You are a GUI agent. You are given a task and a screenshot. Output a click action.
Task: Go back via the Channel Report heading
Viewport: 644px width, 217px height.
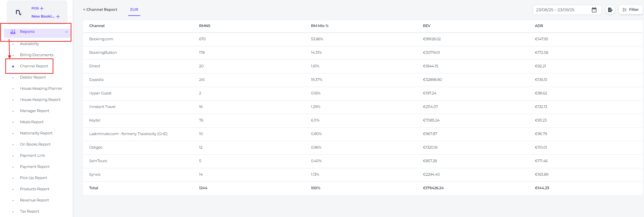click(100, 10)
